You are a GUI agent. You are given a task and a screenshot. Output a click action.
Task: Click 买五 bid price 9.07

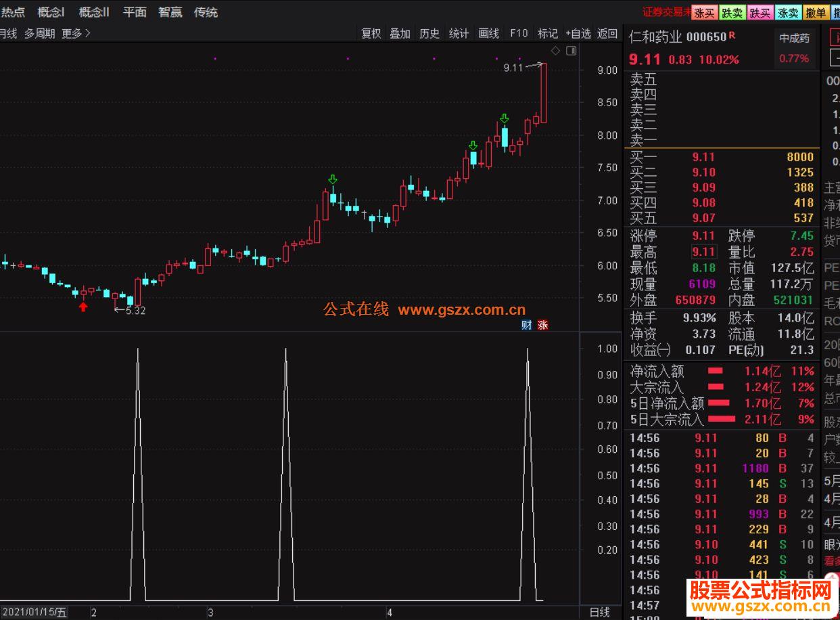pyautogui.click(x=703, y=218)
